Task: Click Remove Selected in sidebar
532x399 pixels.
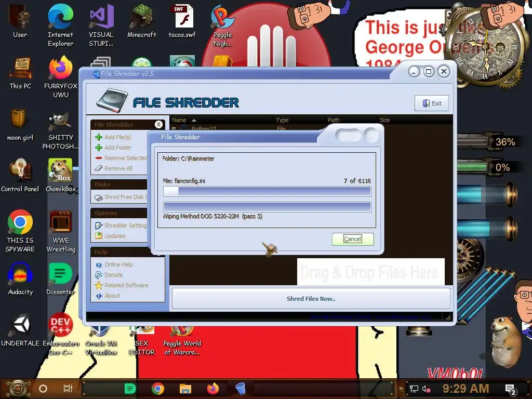Action: pyautogui.click(x=121, y=158)
